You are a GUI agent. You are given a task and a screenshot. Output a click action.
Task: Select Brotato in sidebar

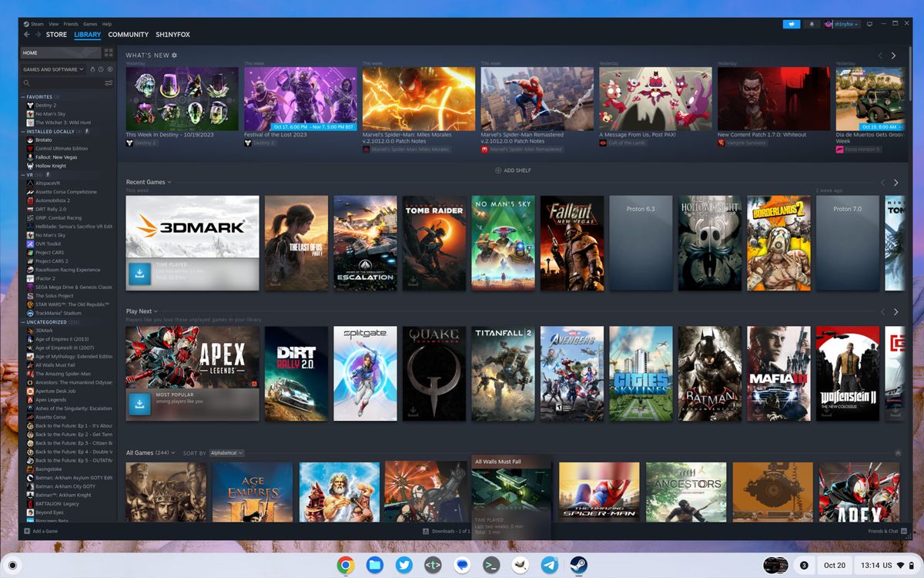(43, 140)
